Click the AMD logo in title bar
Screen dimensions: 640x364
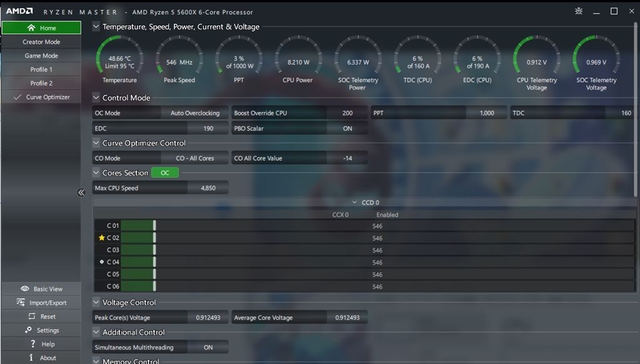pos(19,11)
